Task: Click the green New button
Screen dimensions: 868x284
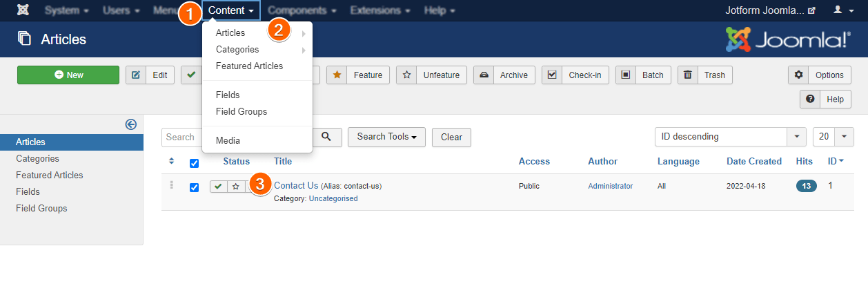Action: (68, 75)
